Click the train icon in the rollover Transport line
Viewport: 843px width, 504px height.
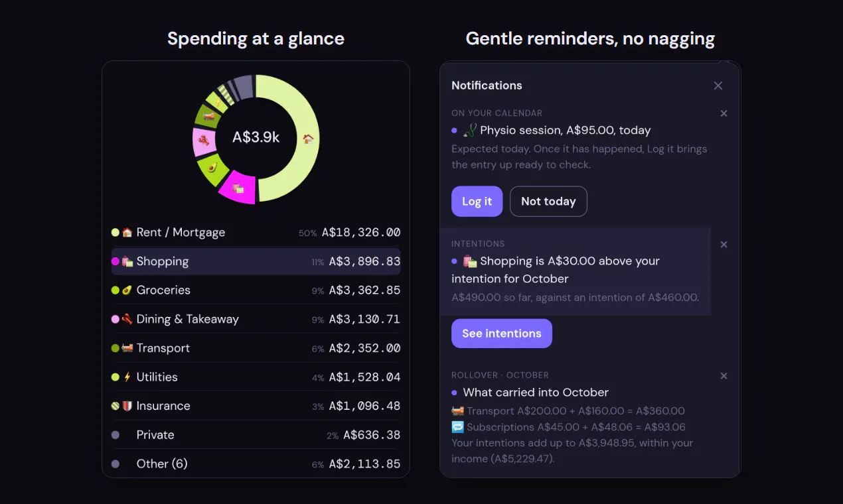(457, 411)
